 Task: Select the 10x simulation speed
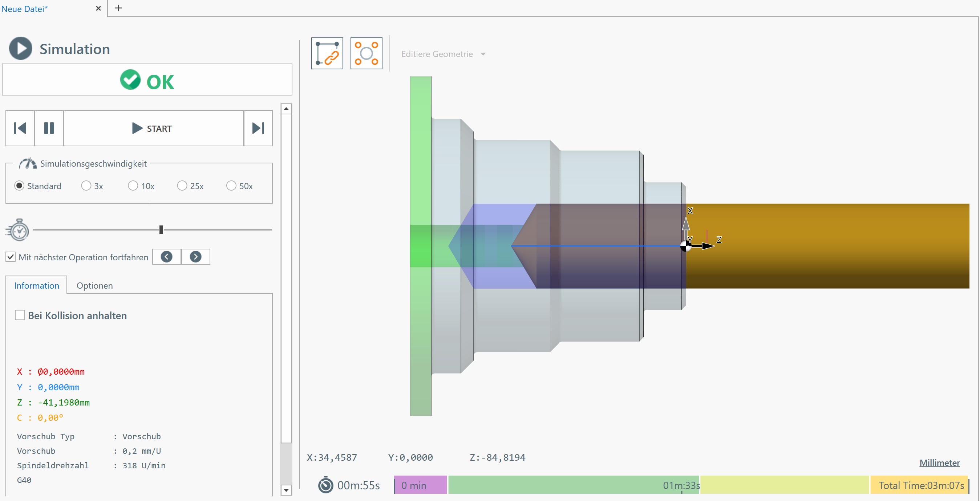(x=133, y=186)
